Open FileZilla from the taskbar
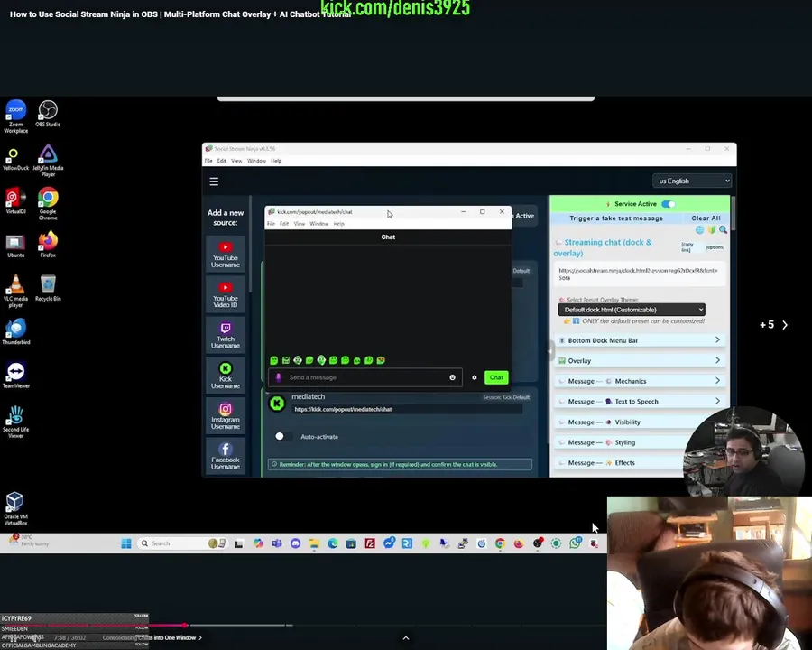 click(x=370, y=543)
